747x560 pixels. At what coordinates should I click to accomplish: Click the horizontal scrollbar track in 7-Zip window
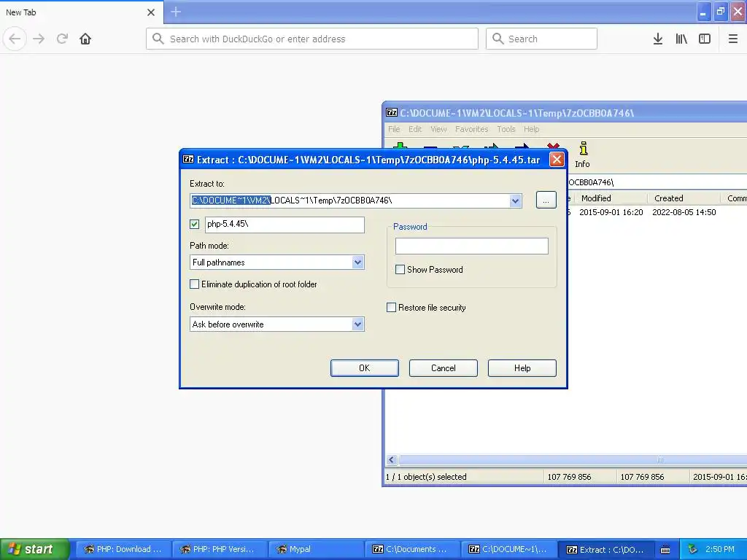click(x=572, y=460)
